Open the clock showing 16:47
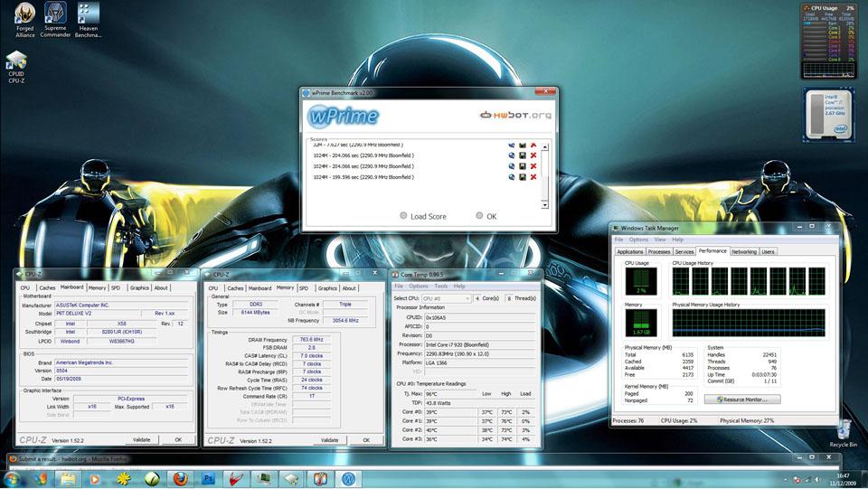868x489 pixels. 843,479
